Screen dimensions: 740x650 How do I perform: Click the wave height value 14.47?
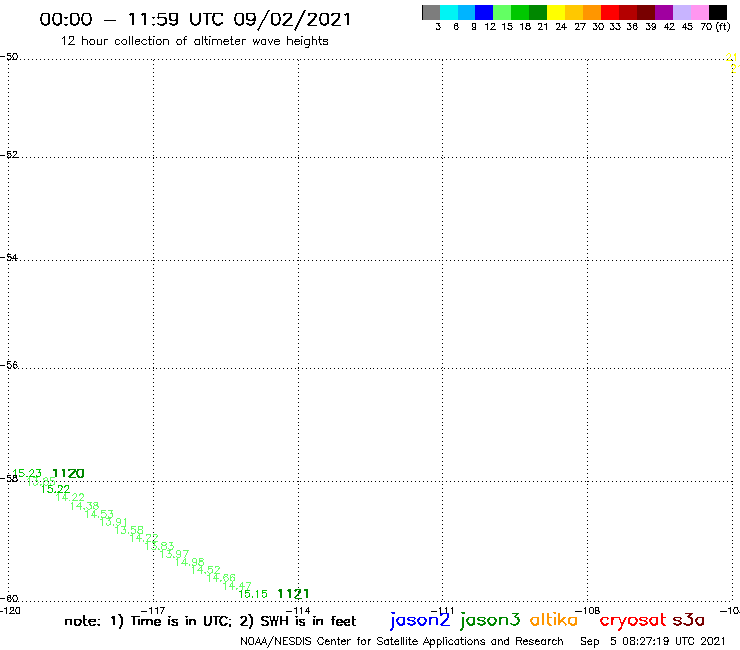237,586
